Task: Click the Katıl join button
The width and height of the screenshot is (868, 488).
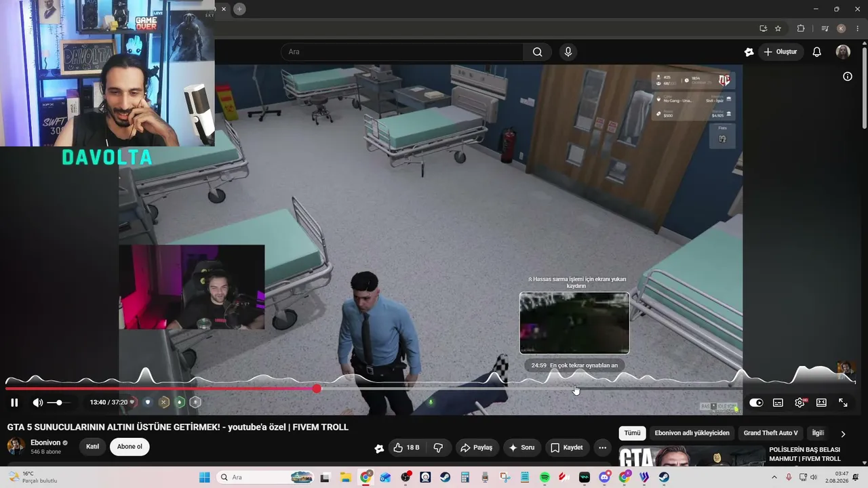Action: pos(92,447)
